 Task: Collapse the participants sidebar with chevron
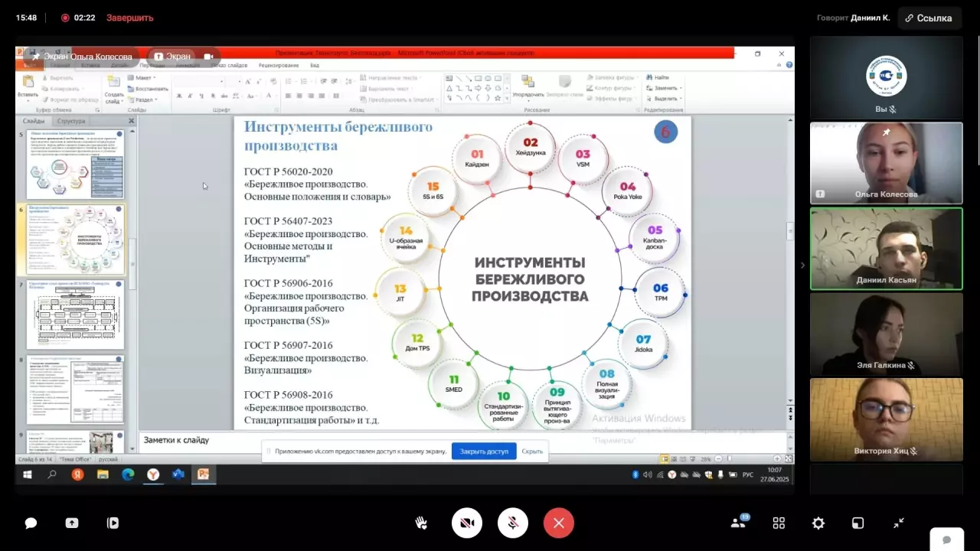802,266
